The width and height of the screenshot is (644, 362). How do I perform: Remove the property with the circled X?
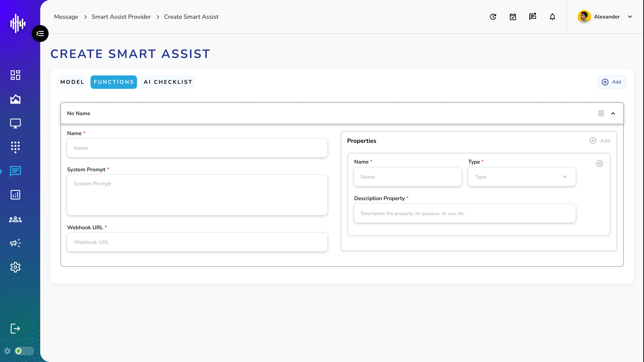point(600,164)
